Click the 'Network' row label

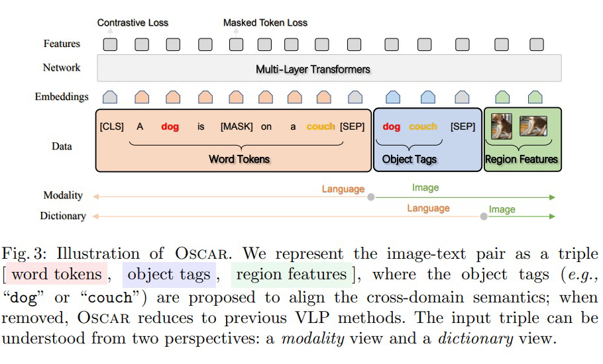pyautogui.click(x=62, y=68)
